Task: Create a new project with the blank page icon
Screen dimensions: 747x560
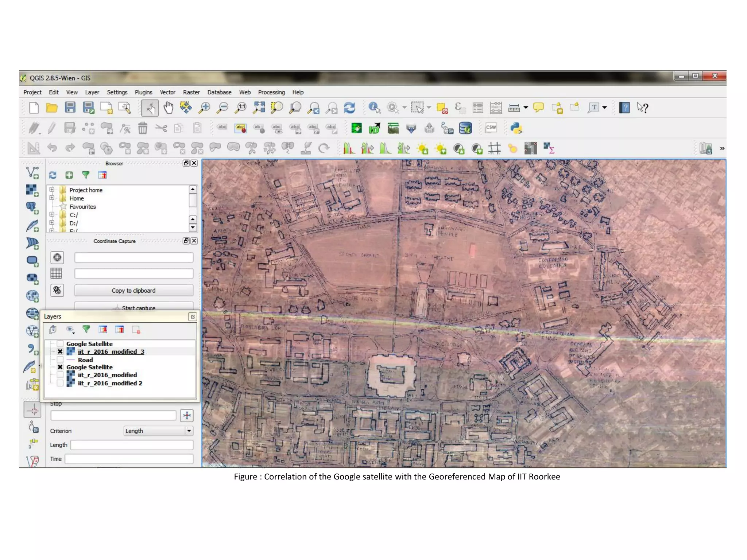Action: [34, 108]
